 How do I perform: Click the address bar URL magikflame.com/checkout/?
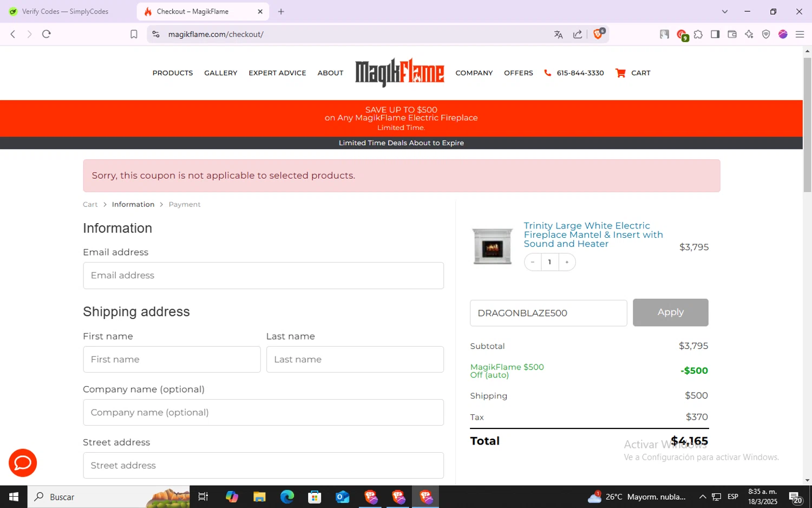coord(216,34)
